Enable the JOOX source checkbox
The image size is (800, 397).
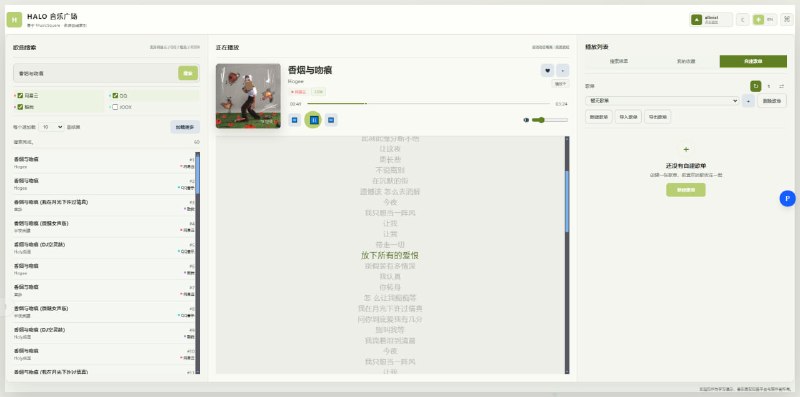coord(115,107)
